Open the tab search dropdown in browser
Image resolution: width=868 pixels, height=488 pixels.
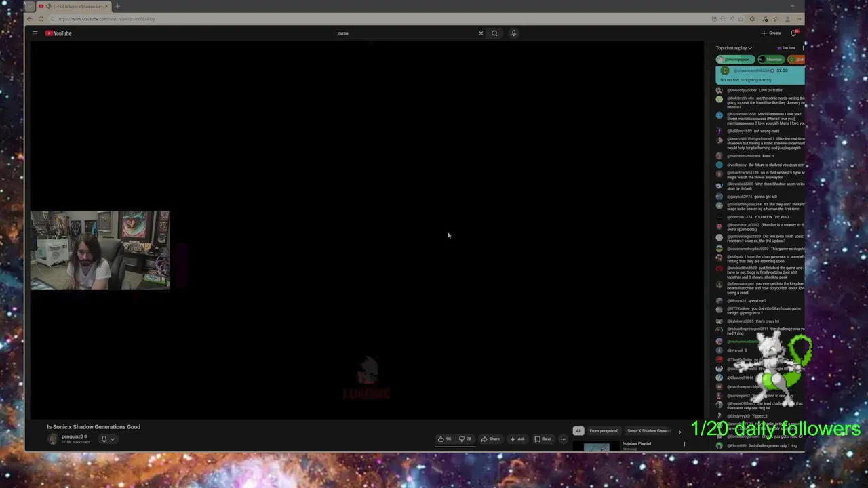[x=29, y=7]
